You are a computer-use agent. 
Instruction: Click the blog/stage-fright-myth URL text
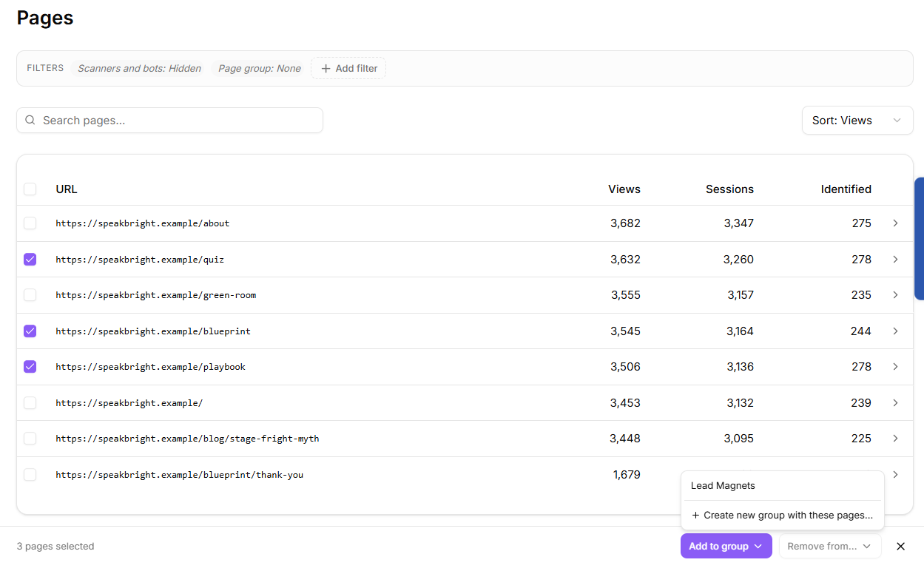click(x=187, y=439)
